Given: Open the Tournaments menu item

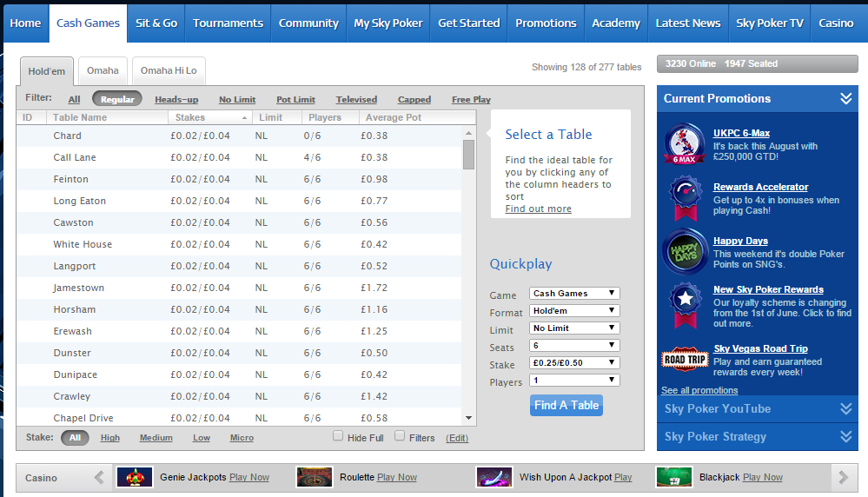Looking at the screenshot, I should click(228, 23).
